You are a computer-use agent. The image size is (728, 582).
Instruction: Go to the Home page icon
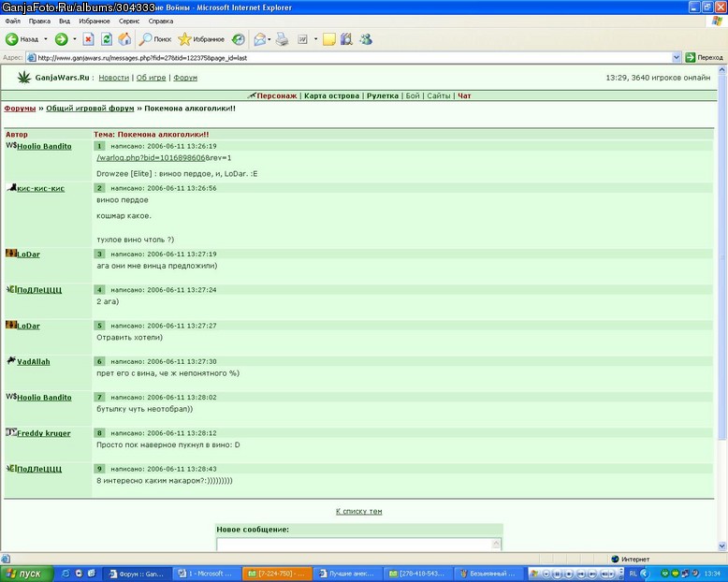pos(124,39)
